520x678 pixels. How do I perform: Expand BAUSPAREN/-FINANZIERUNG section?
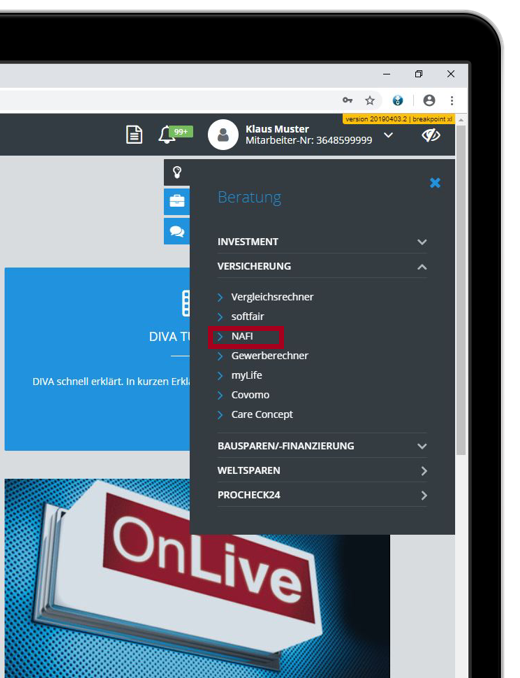coord(322,446)
